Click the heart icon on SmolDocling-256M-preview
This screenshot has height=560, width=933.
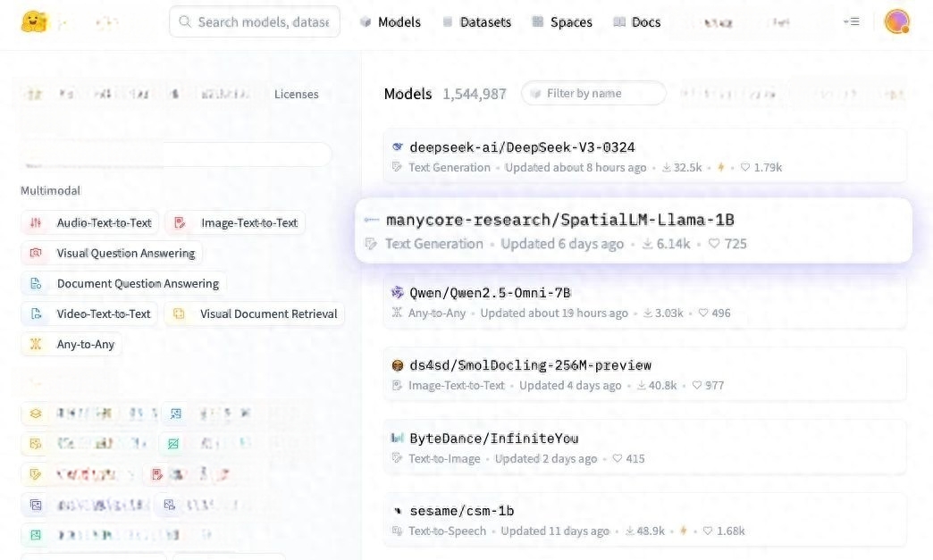point(697,385)
